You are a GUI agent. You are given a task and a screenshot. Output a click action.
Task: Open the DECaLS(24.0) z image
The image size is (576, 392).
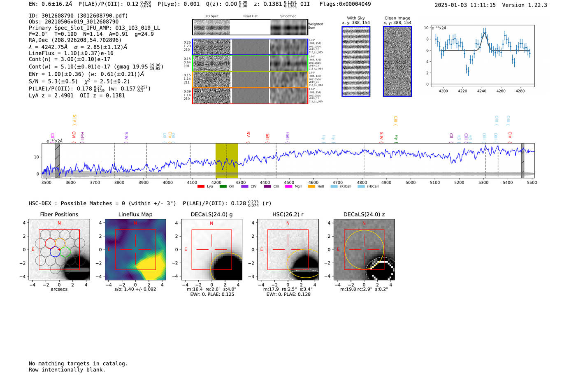coord(364,250)
